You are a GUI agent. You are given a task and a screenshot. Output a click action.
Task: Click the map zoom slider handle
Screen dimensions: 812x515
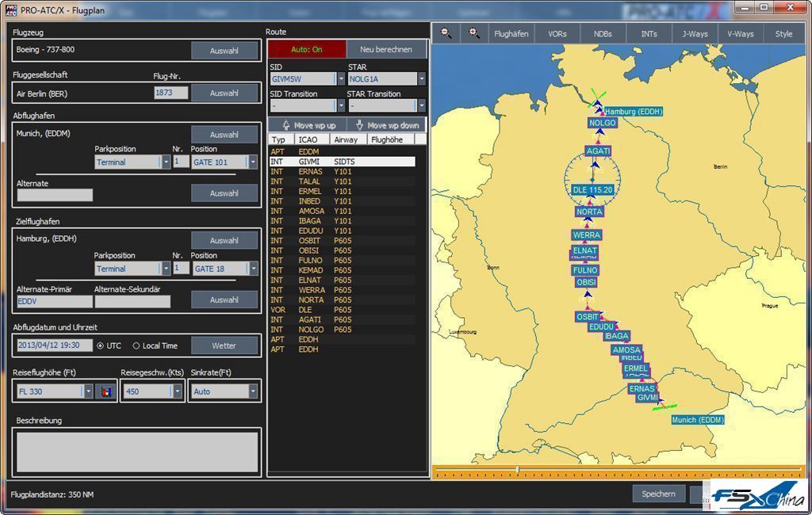517,470
